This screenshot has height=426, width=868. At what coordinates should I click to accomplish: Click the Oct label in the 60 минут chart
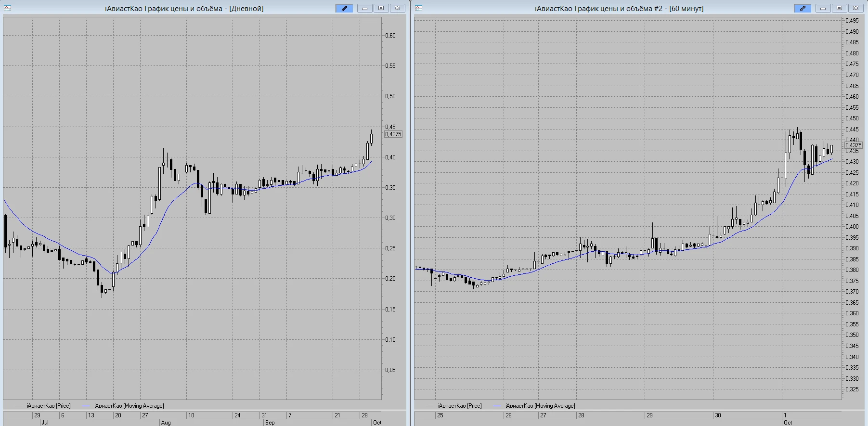[x=788, y=423]
